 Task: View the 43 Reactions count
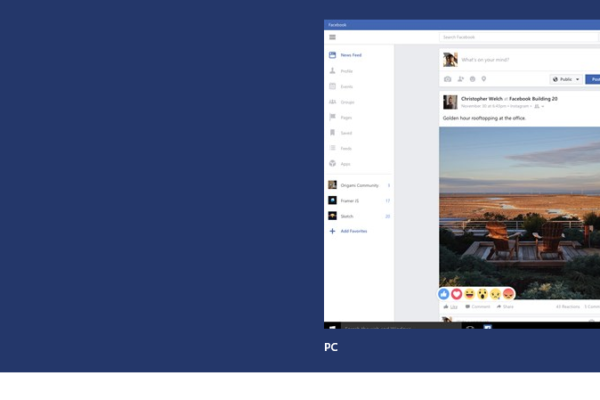(x=567, y=307)
